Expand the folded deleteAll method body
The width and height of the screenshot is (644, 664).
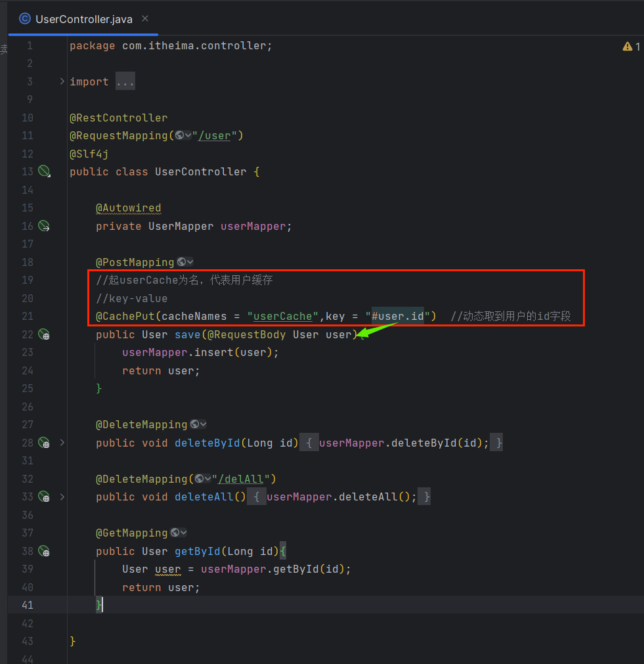click(62, 497)
